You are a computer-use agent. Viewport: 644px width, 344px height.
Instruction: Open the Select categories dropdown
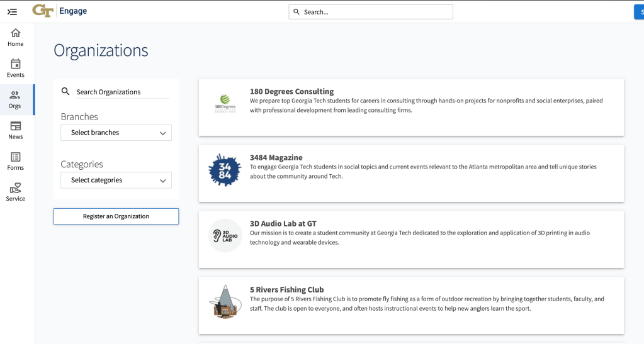click(x=116, y=180)
